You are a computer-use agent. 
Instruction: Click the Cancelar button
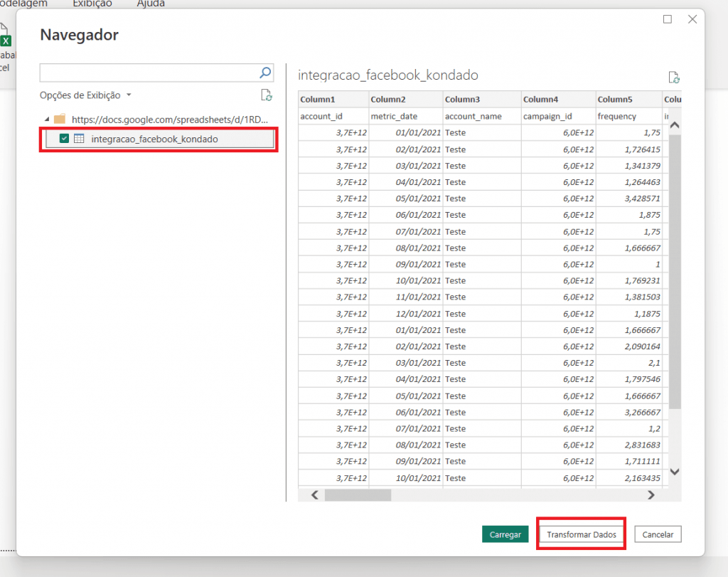[658, 534]
